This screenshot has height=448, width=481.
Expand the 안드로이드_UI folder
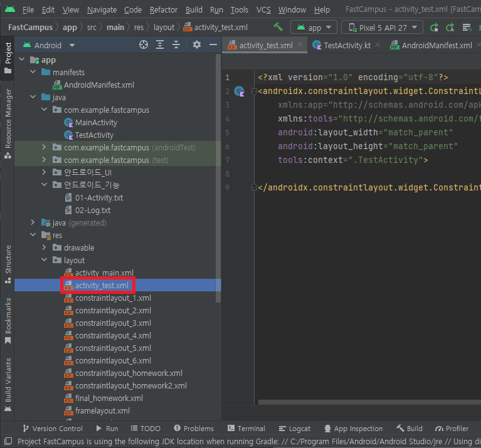(44, 172)
